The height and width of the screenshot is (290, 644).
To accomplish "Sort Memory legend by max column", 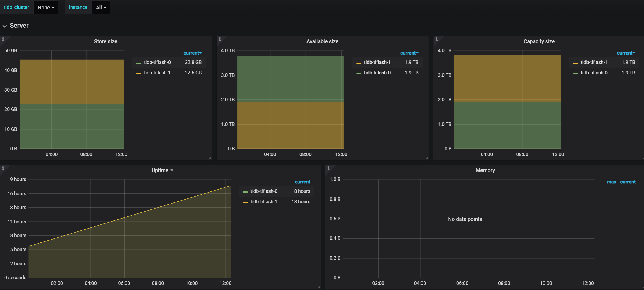I will (611, 182).
